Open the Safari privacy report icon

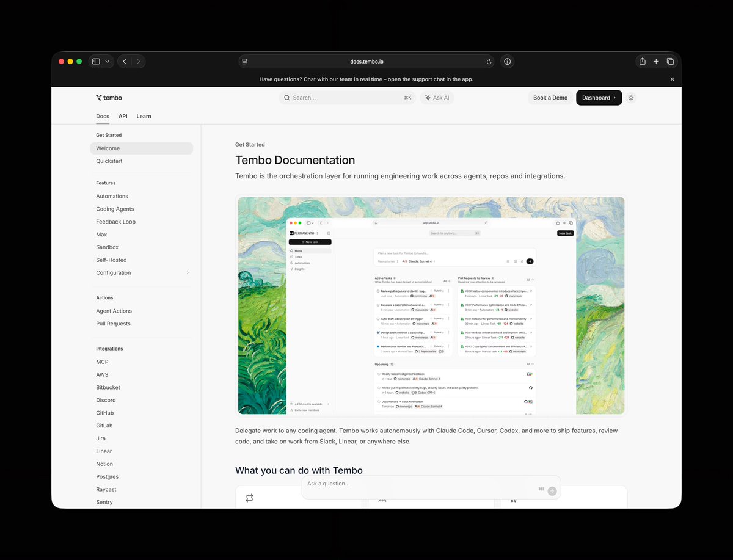pyautogui.click(x=507, y=62)
